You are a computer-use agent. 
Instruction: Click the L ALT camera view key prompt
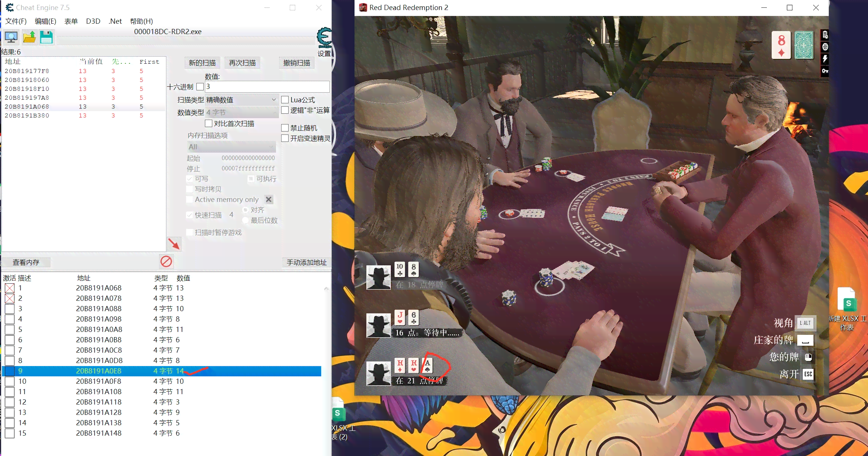click(805, 323)
